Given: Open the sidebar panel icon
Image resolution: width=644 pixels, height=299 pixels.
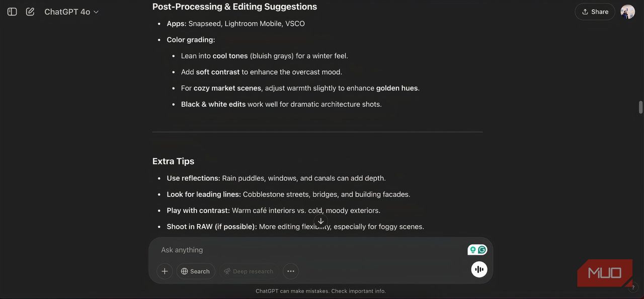Looking at the screenshot, I should pyautogui.click(x=12, y=12).
